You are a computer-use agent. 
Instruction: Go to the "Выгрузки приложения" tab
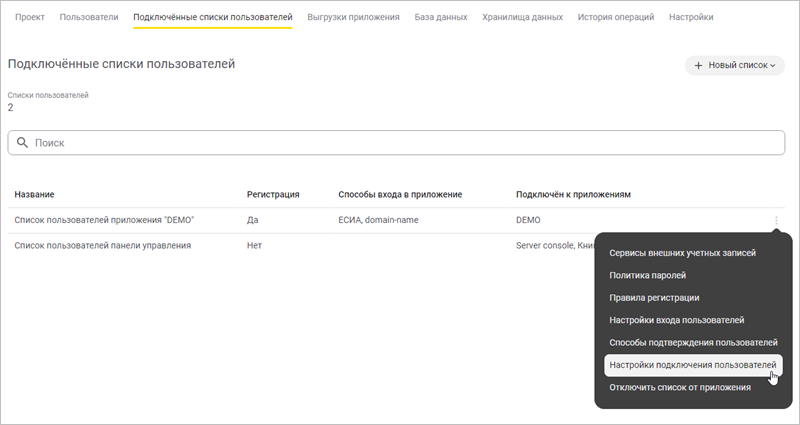coord(353,17)
